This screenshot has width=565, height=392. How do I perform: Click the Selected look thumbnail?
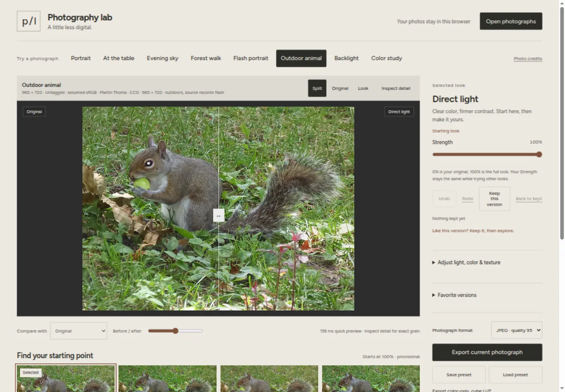pos(66,378)
